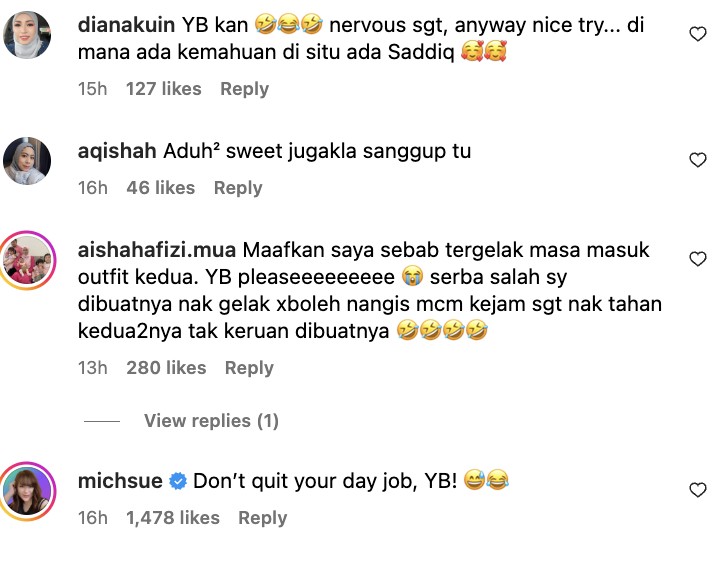
Task: Reply to aishahafizi.mua's comment
Action: click(249, 368)
